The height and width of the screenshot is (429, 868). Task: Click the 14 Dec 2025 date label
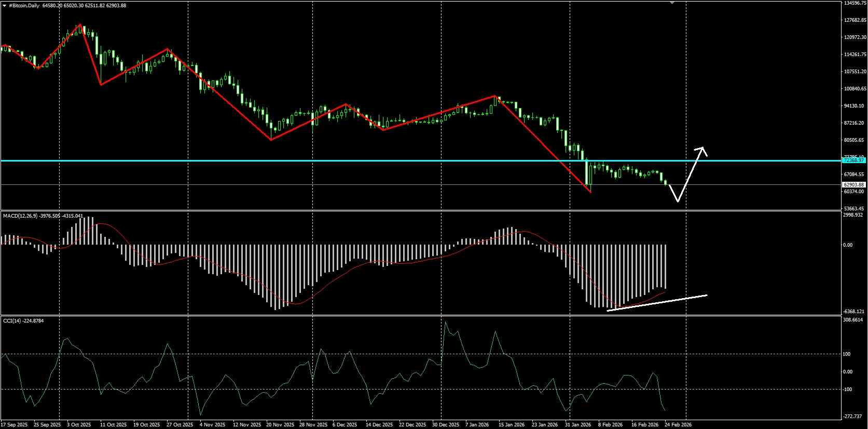point(379,425)
